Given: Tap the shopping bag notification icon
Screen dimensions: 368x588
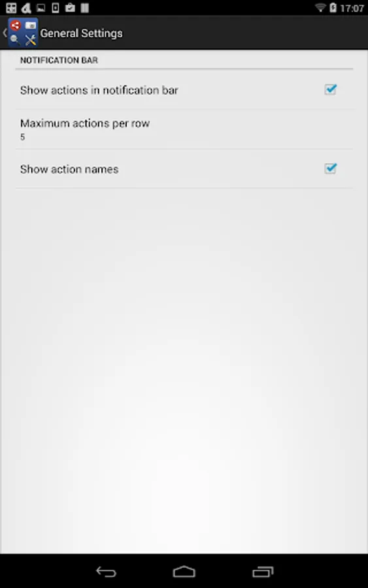Looking at the screenshot, I should [x=70, y=7].
